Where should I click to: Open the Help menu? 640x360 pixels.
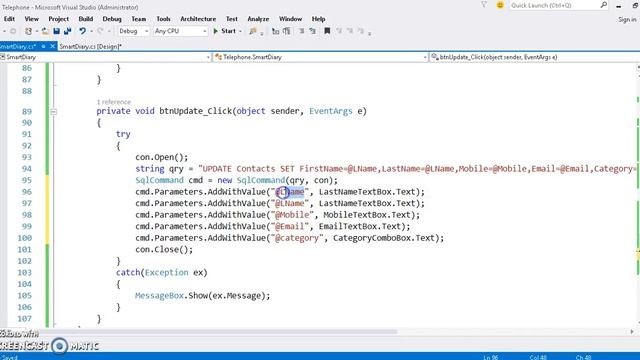(x=318, y=19)
